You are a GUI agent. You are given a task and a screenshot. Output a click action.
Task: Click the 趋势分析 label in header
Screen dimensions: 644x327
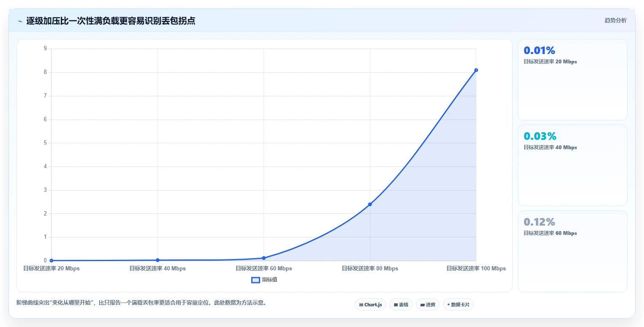pyautogui.click(x=615, y=20)
